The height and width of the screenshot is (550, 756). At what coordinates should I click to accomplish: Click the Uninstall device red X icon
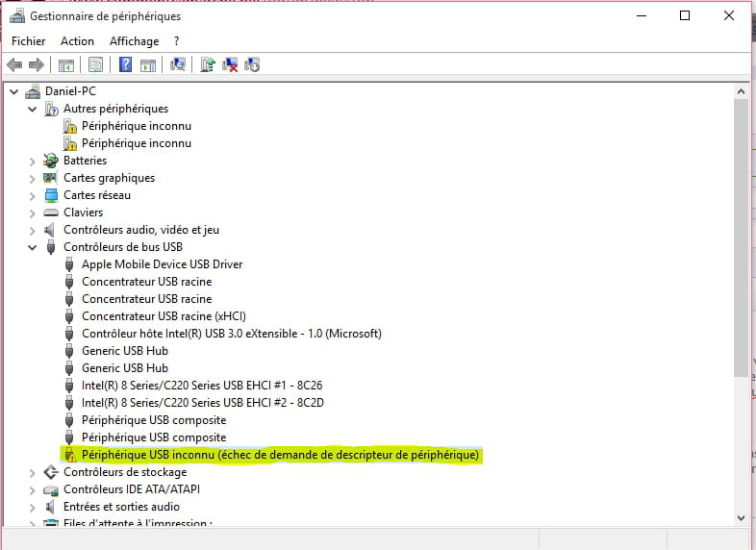(x=230, y=64)
